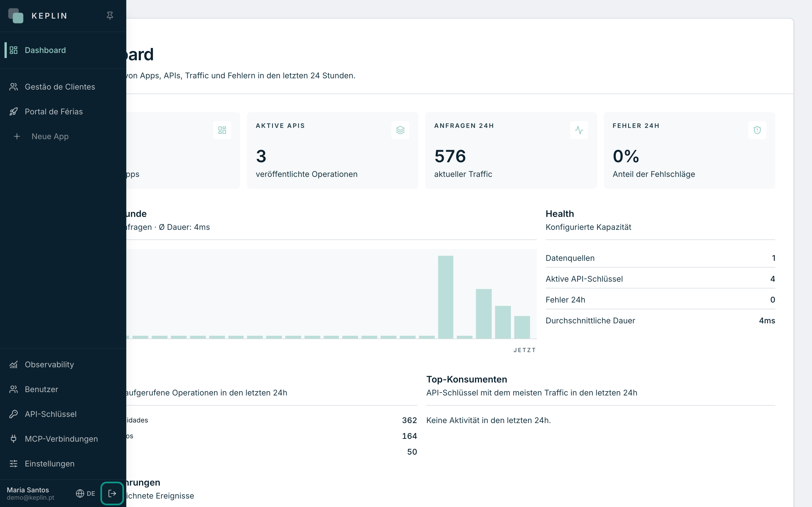Select the Aktive API-Schlüssel health row
This screenshot has width=812, height=507.
pyautogui.click(x=660, y=279)
